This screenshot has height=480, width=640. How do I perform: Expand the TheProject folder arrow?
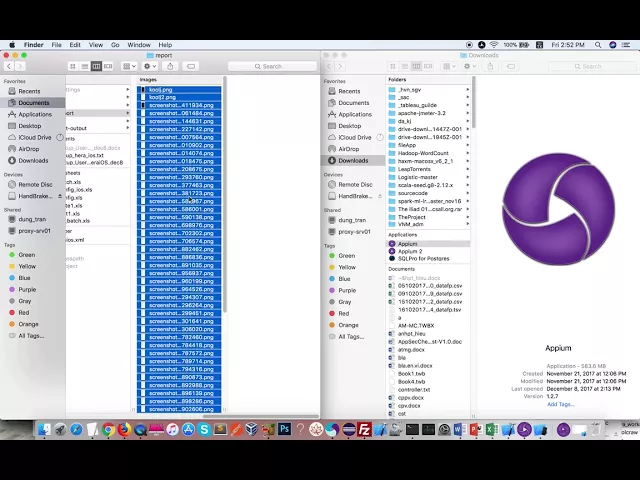(467, 217)
